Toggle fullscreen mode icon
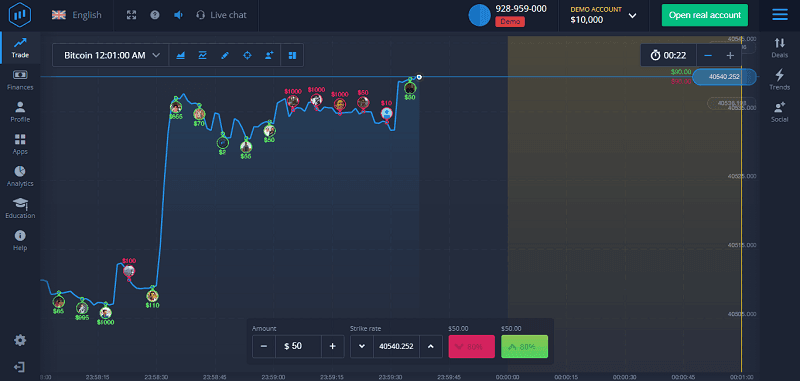 [132, 15]
